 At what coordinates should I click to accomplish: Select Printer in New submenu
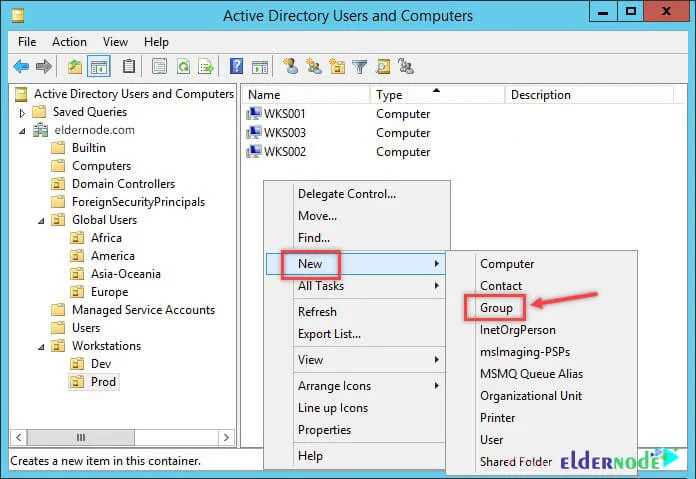(x=498, y=418)
